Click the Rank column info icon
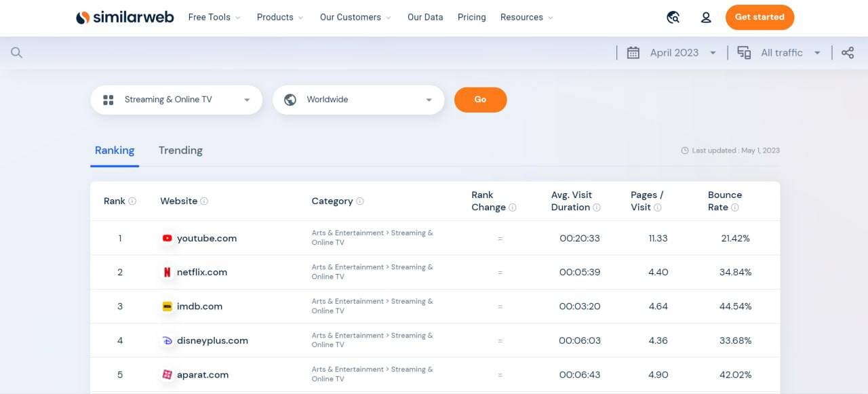 tap(132, 201)
